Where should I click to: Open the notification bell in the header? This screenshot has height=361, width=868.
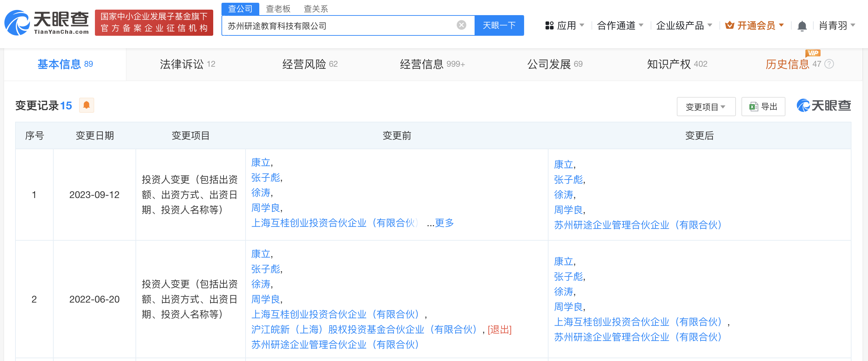point(802,26)
